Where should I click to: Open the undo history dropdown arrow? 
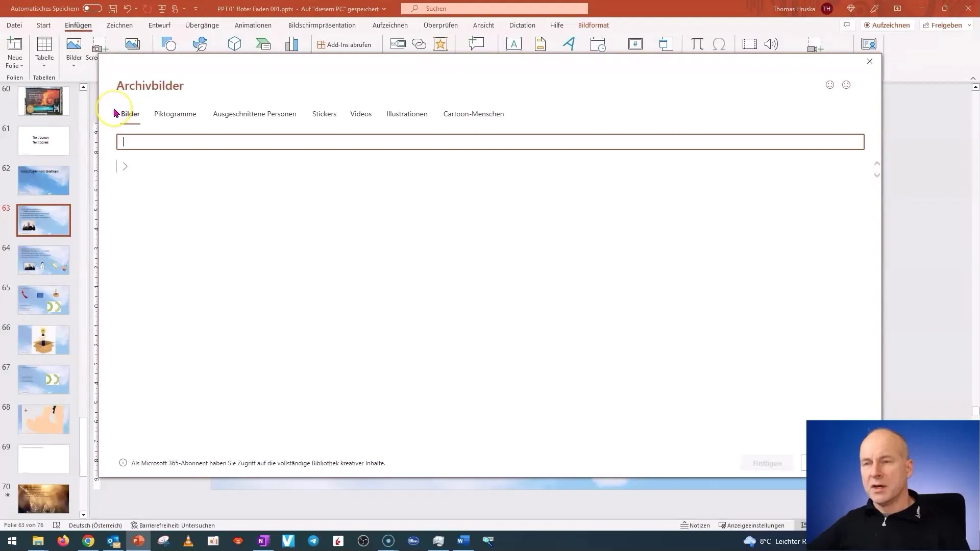coord(136,9)
